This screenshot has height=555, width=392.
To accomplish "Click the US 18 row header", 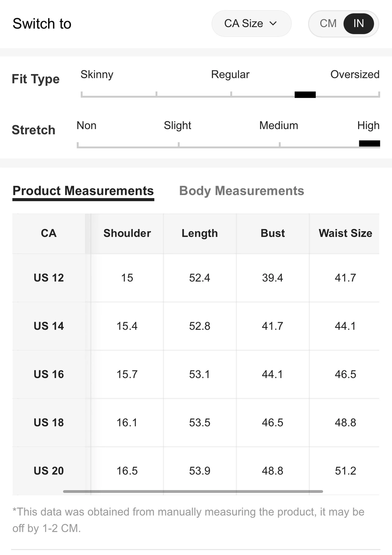I will click(x=49, y=422).
